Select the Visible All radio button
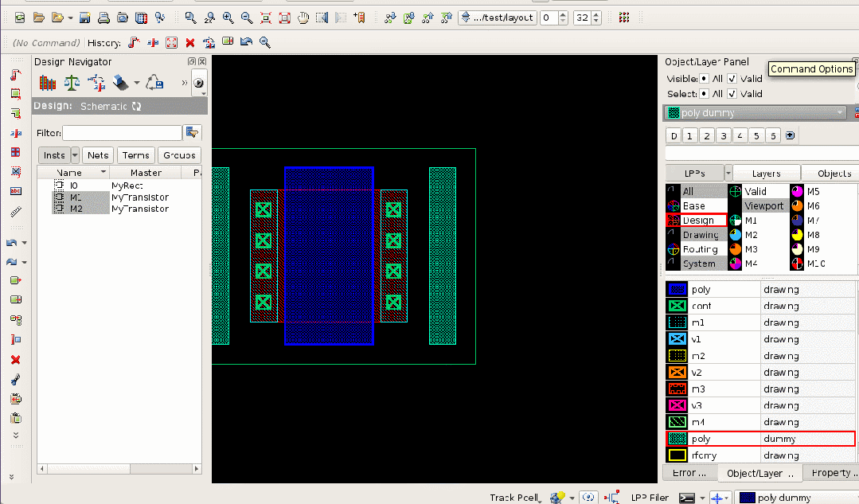This screenshot has width=859, height=504. (704, 79)
